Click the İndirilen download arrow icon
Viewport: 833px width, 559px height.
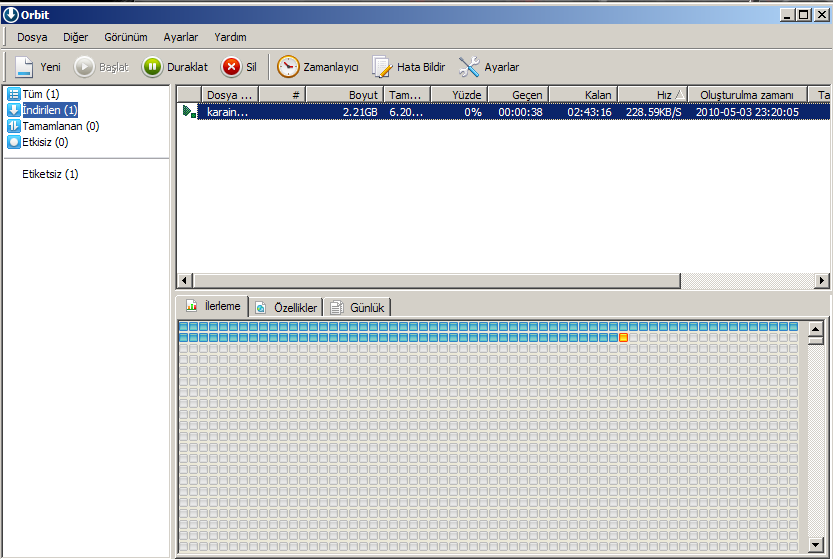[14, 110]
